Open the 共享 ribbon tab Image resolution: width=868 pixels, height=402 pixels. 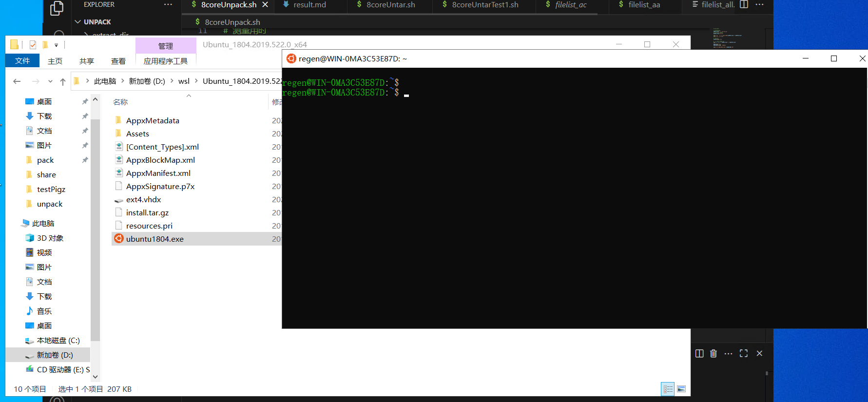click(87, 61)
